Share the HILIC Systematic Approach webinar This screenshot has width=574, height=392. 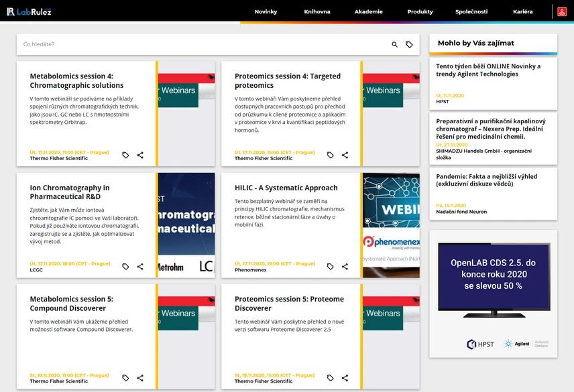click(345, 267)
